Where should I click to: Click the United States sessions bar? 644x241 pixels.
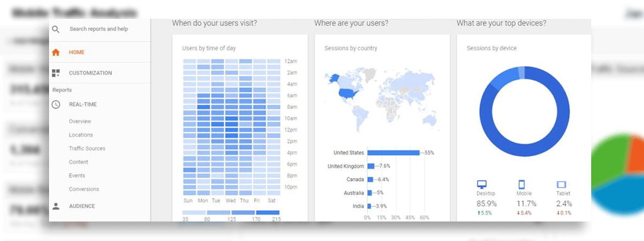(394, 152)
